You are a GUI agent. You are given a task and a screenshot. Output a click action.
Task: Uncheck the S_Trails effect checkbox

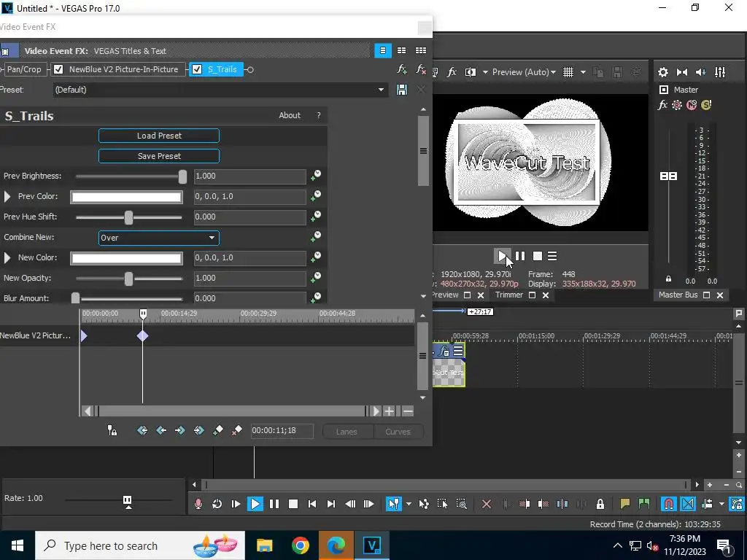click(x=197, y=69)
